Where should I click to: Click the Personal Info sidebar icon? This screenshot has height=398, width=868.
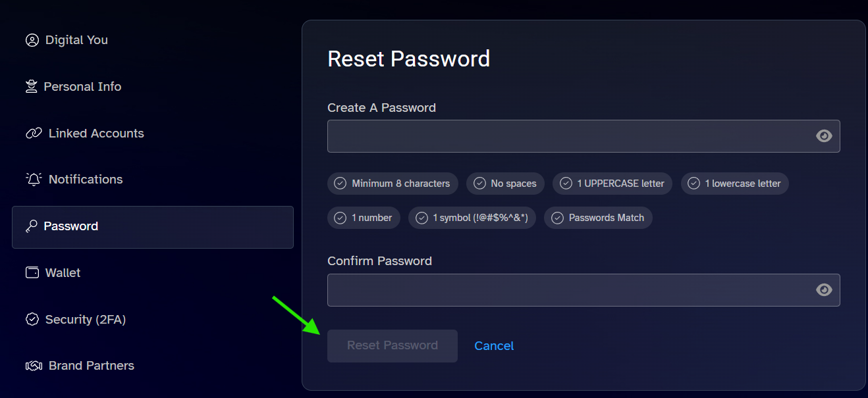[31, 87]
